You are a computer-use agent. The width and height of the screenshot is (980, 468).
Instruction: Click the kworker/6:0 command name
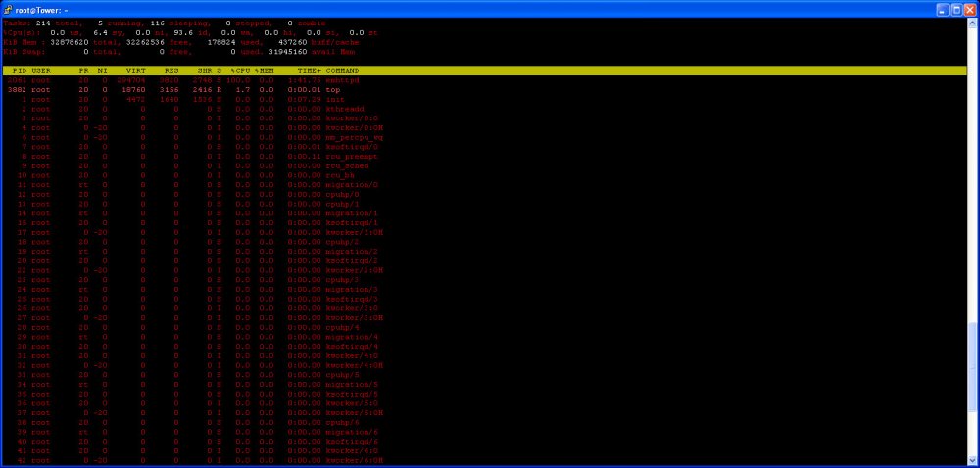352,450
